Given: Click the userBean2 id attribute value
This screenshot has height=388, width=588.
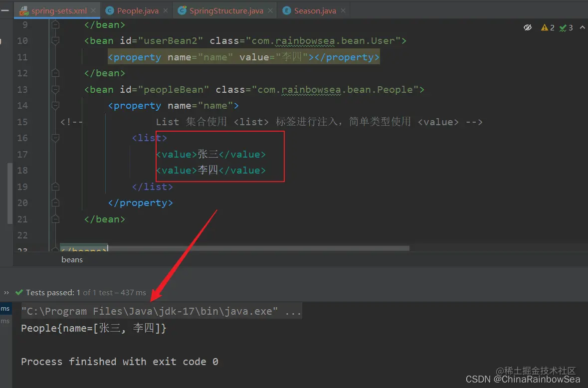Looking at the screenshot, I should point(171,40).
